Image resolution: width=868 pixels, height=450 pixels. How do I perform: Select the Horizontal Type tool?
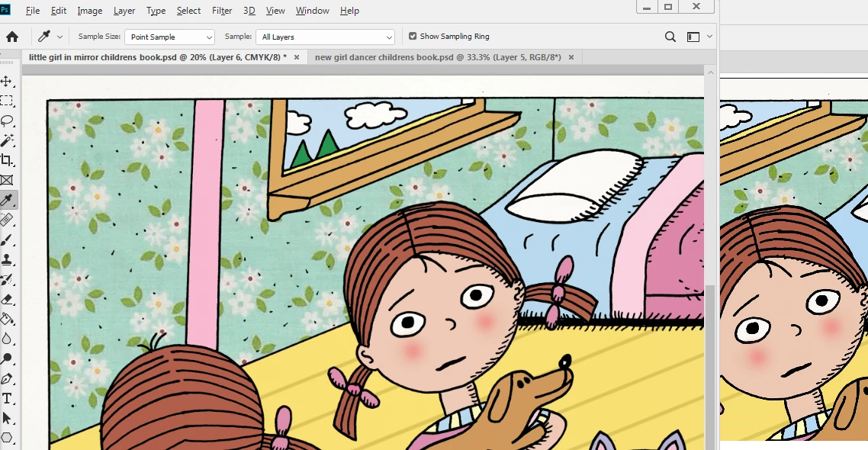click(x=7, y=399)
